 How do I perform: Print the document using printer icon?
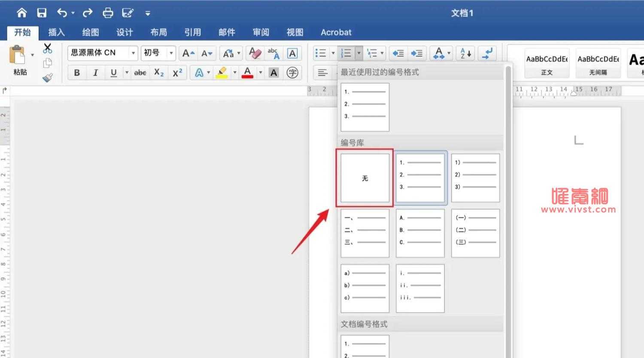click(x=108, y=13)
